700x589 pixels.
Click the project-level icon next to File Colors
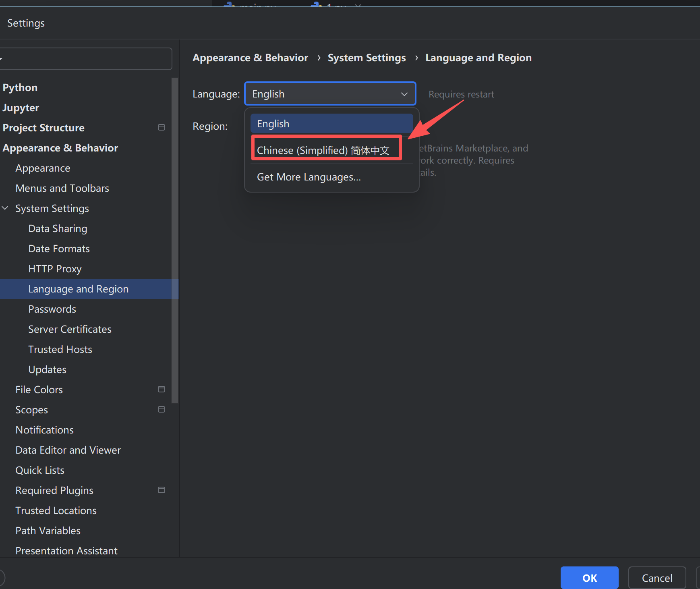(162, 390)
